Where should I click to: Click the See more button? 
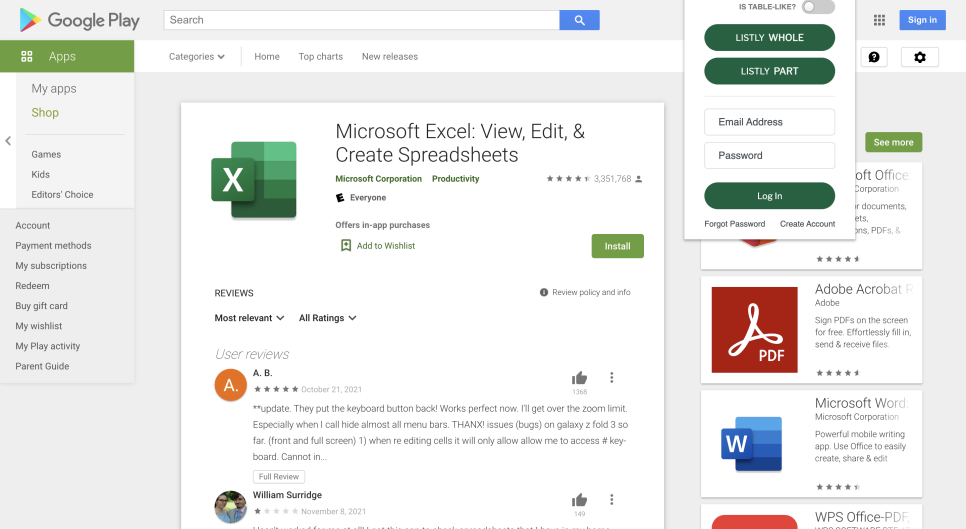pos(893,142)
